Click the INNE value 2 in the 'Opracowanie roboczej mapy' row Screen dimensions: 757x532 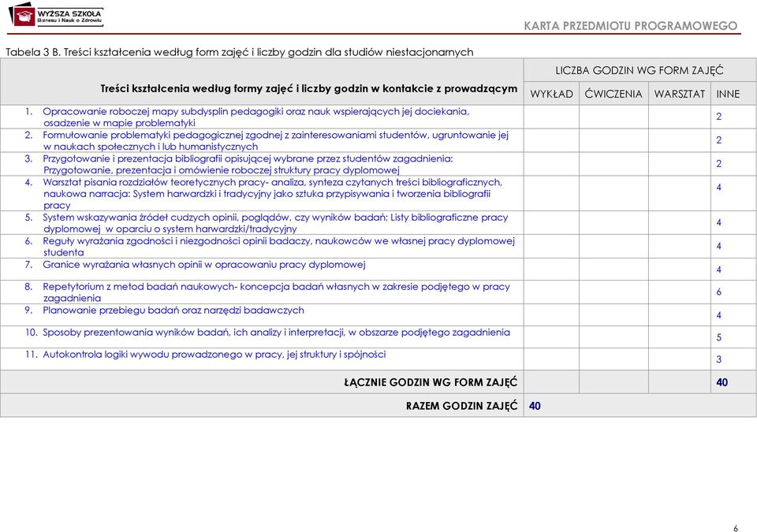pos(719,117)
